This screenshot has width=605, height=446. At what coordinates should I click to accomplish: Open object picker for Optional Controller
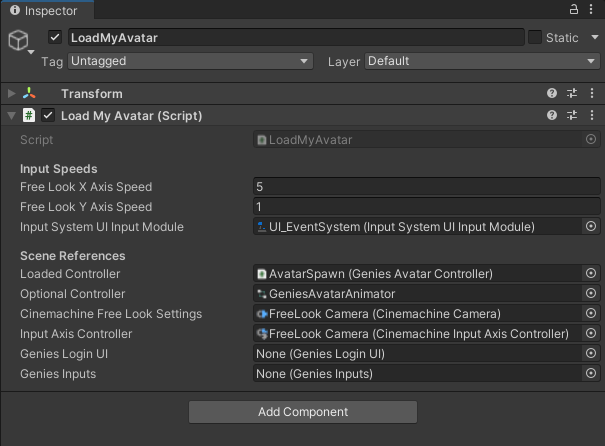click(591, 294)
